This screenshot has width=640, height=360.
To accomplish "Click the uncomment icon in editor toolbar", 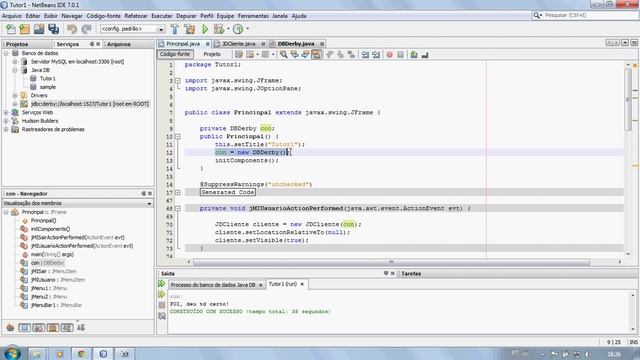I will 424,55.
